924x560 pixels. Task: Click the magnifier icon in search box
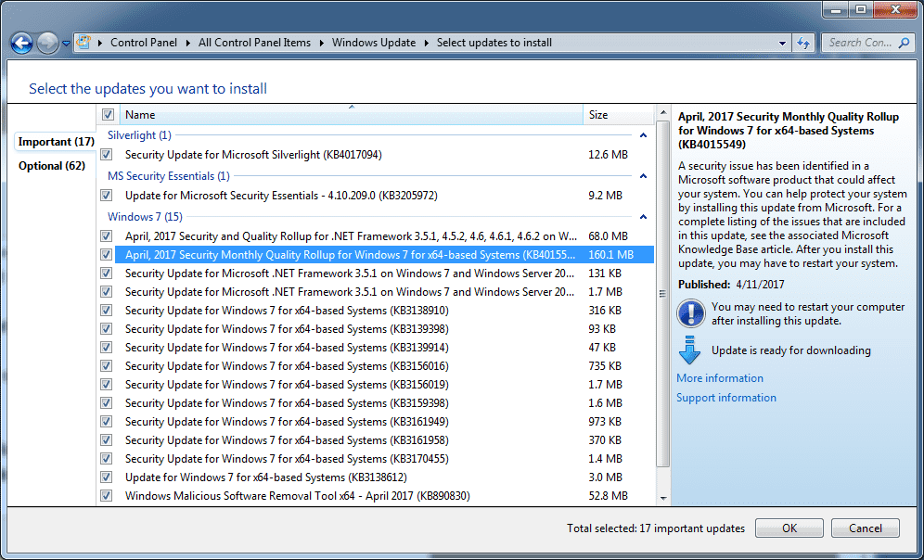(903, 43)
